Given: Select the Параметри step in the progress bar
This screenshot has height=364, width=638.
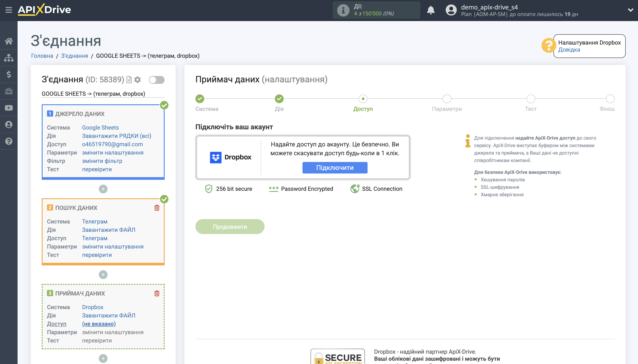Looking at the screenshot, I should tap(447, 99).
